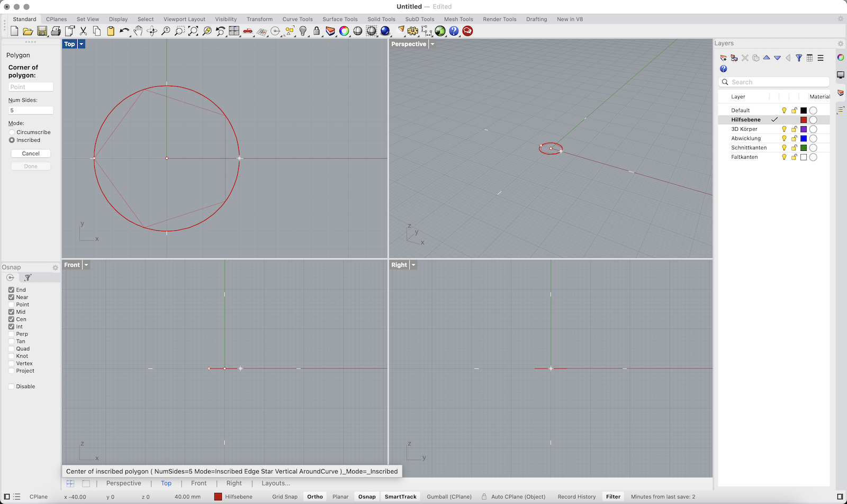847x504 pixels.
Task: Move layer down with the down arrow
Action: point(777,58)
